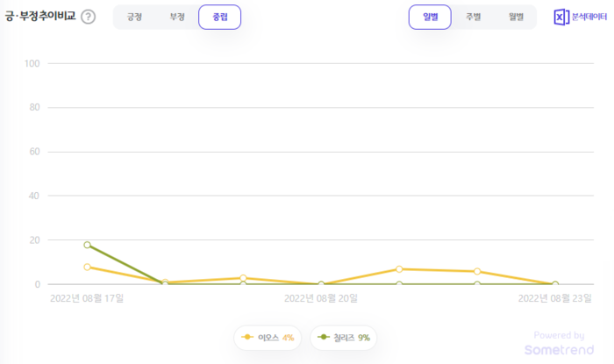Click 칠리즈 data point on August 17
The image size is (614, 364).
pos(88,245)
